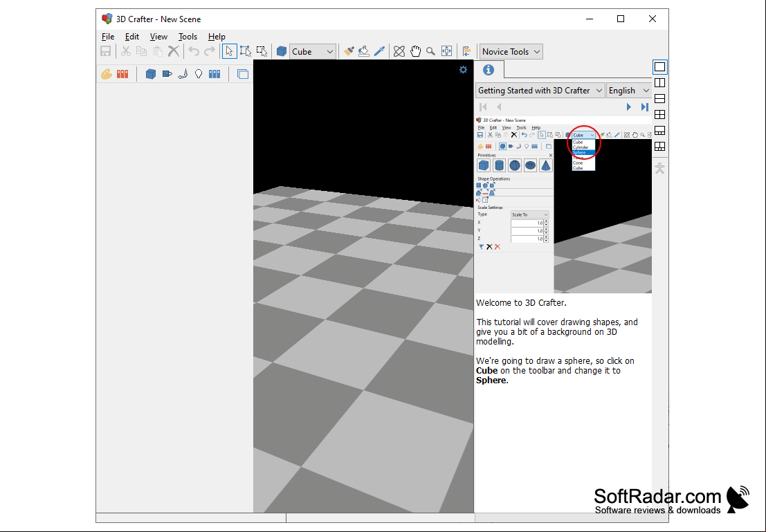Jump to last tutorial step
Screen dimensions: 766x532
tap(644, 107)
